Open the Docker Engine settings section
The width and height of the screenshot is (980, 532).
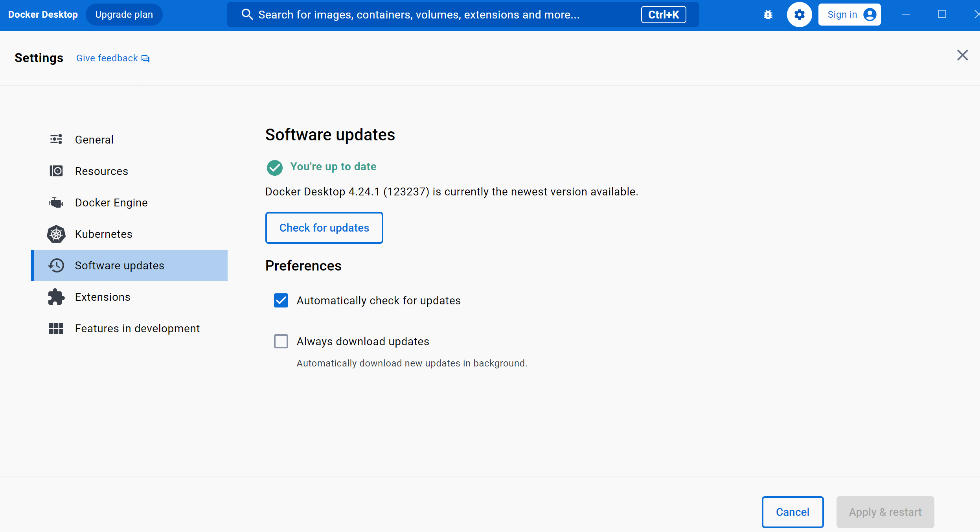(x=111, y=202)
